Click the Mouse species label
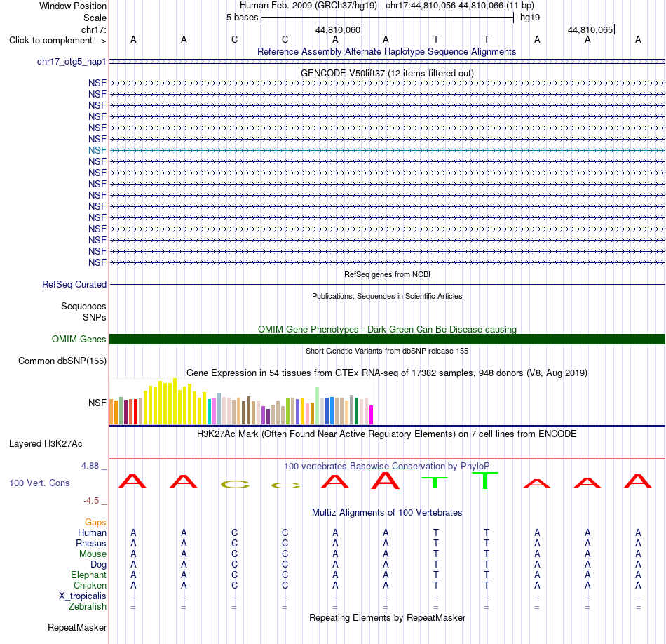Viewport: 666px width, 644px height. pos(93,554)
